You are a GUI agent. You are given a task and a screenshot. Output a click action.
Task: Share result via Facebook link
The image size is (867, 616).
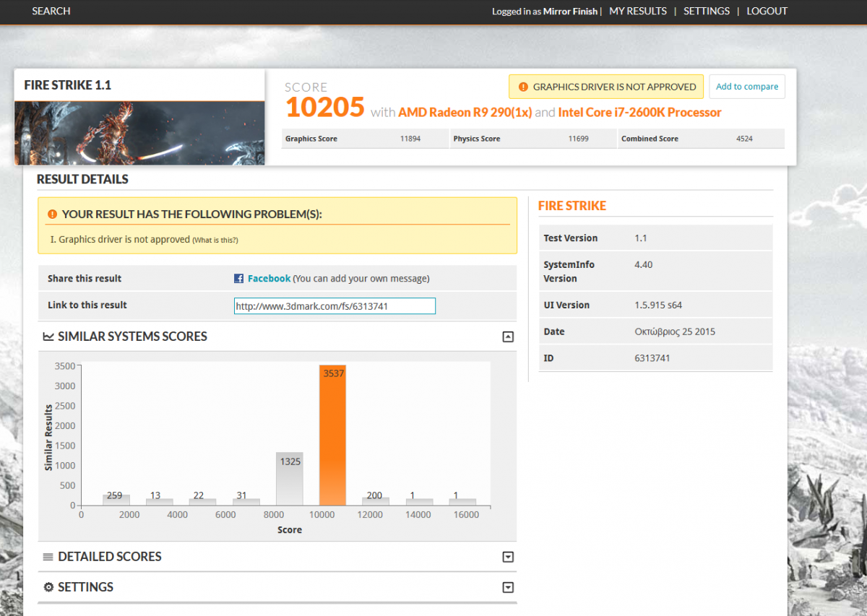[269, 279]
